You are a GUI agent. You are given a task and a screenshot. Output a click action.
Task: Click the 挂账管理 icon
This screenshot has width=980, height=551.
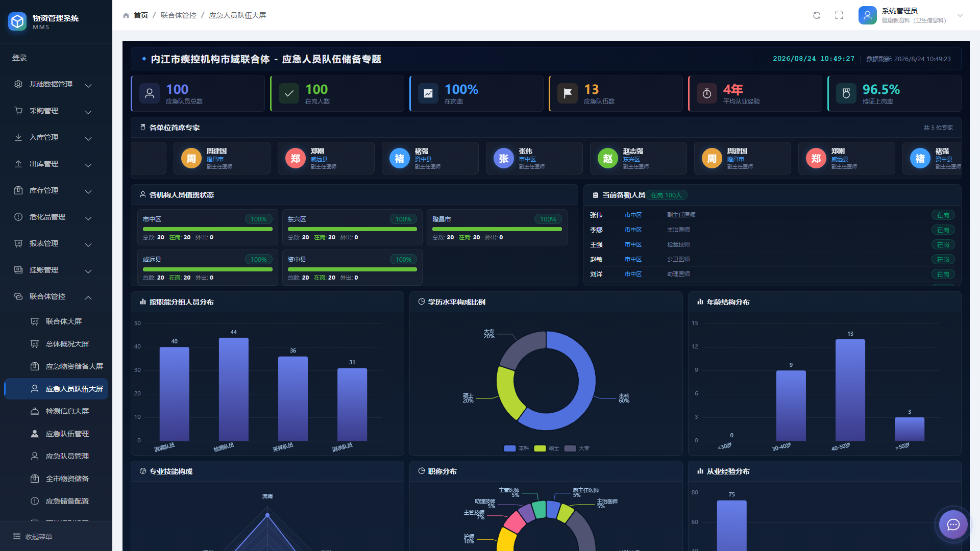click(18, 270)
